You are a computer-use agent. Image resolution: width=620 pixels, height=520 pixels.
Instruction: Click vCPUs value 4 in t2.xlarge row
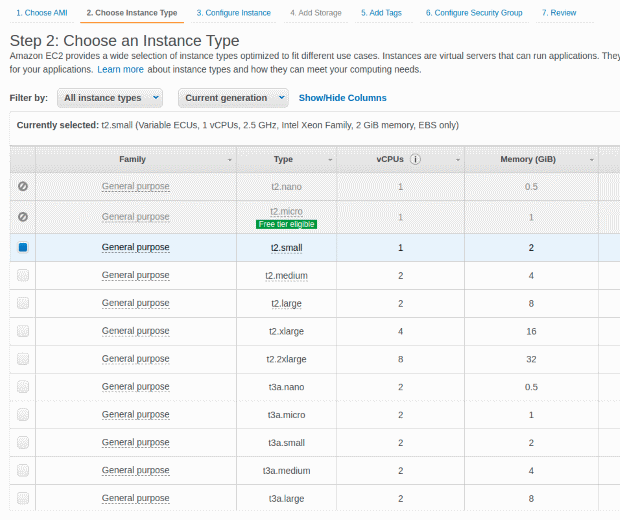point(401,331)
